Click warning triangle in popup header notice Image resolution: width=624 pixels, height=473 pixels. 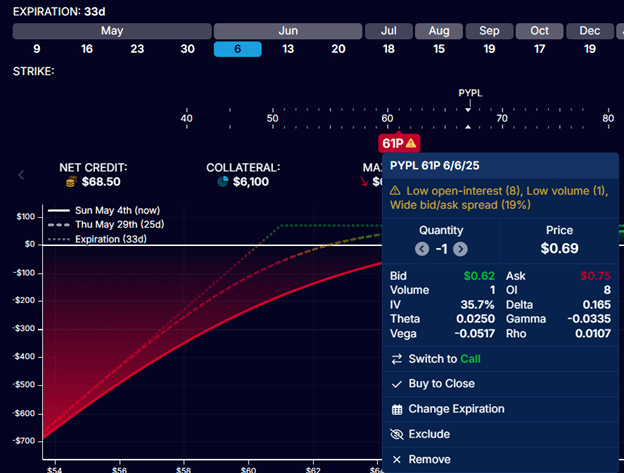click(395, 191)
